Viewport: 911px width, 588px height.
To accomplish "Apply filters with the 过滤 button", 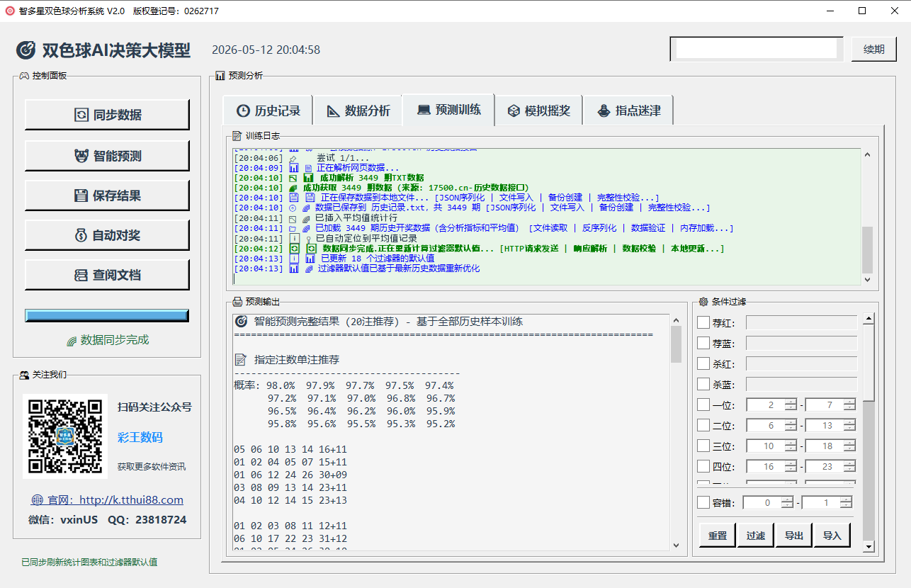I will [x=756, y=536].
